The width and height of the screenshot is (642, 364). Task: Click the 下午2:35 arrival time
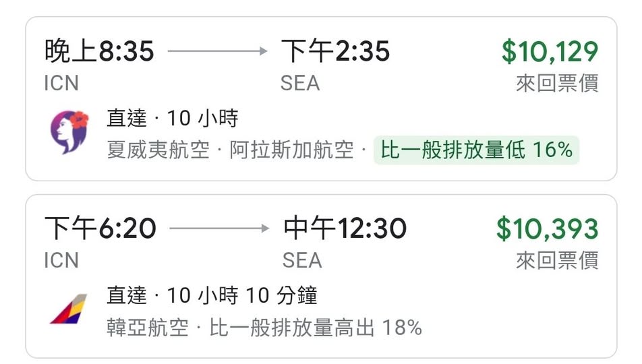335,51
